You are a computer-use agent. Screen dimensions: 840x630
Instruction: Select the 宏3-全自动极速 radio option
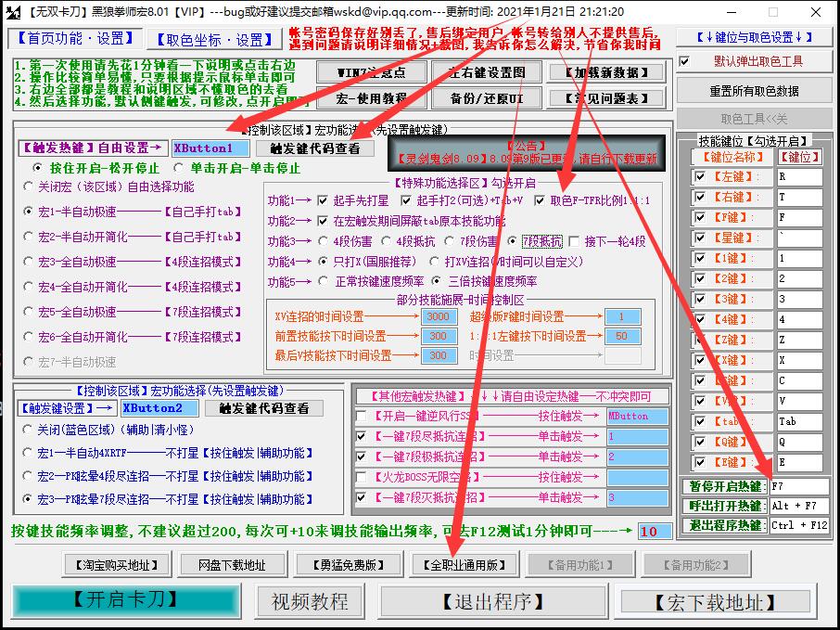pos(30,262)
